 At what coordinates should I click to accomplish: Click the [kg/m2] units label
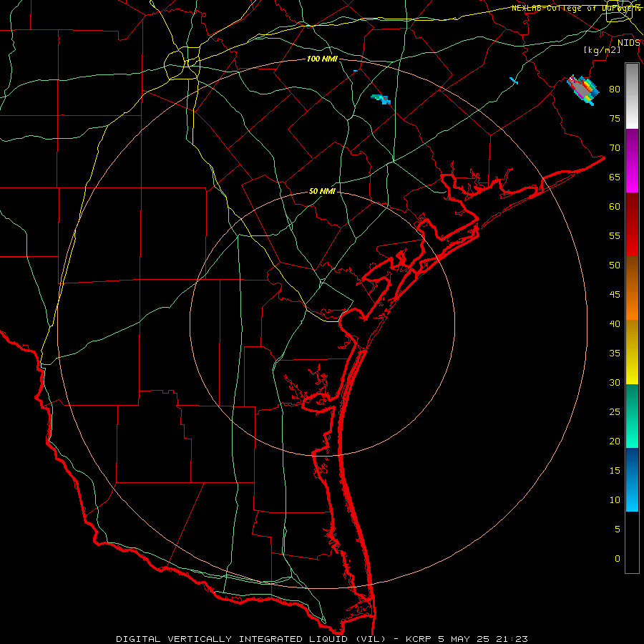(x=602, y=50)
